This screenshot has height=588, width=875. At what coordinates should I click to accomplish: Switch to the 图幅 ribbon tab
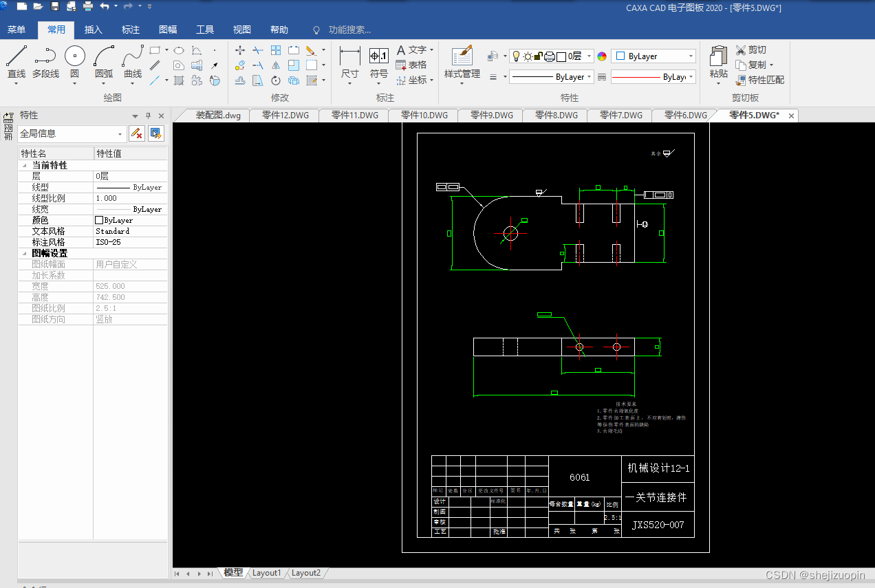click(168, 30)
